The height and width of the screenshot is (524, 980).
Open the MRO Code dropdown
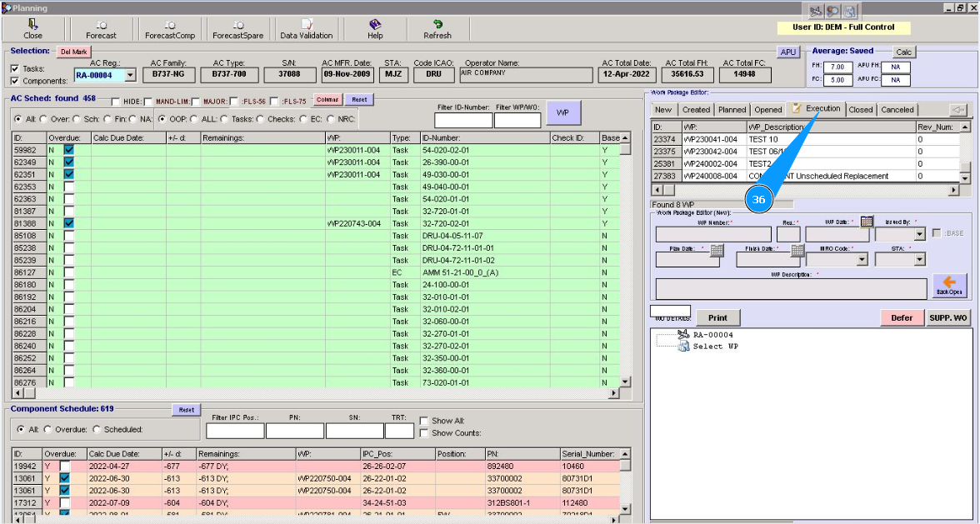pos(860,259)
